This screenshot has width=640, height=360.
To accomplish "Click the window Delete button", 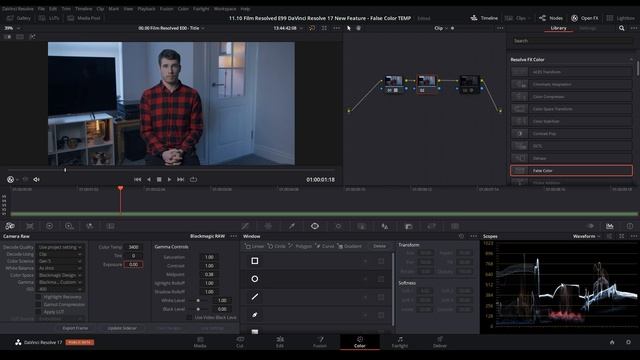I will tap(379, 246).
